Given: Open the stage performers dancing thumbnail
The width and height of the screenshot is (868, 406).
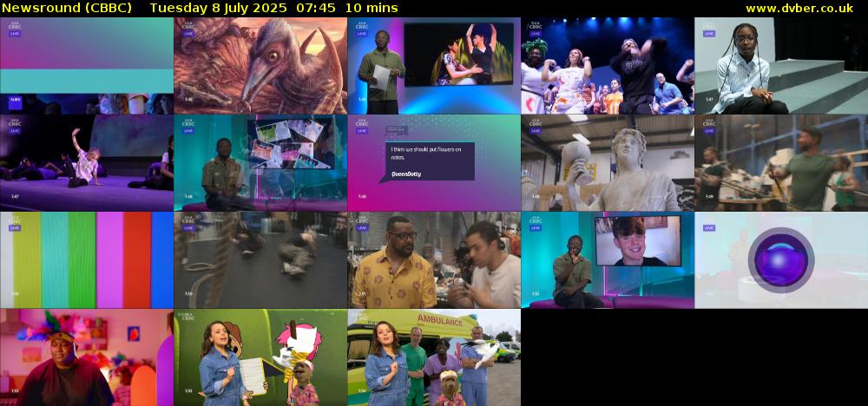Looking at the screenshot, I should 608,65.
